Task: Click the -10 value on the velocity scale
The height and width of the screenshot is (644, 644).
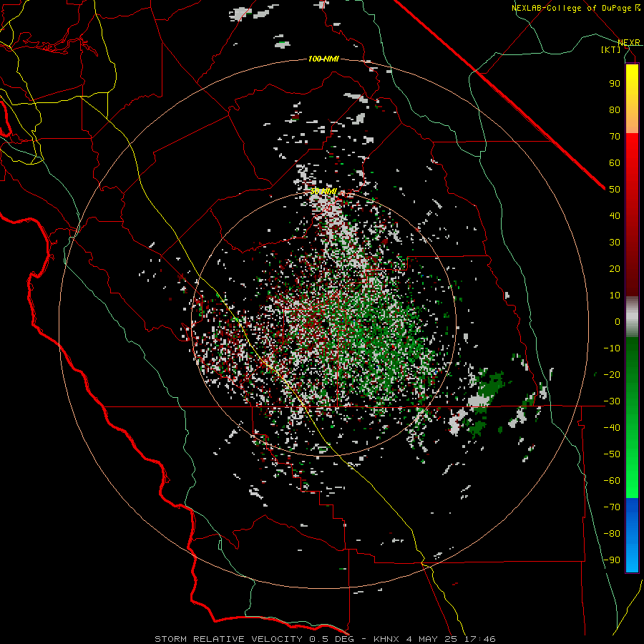Action: (612, 348)
